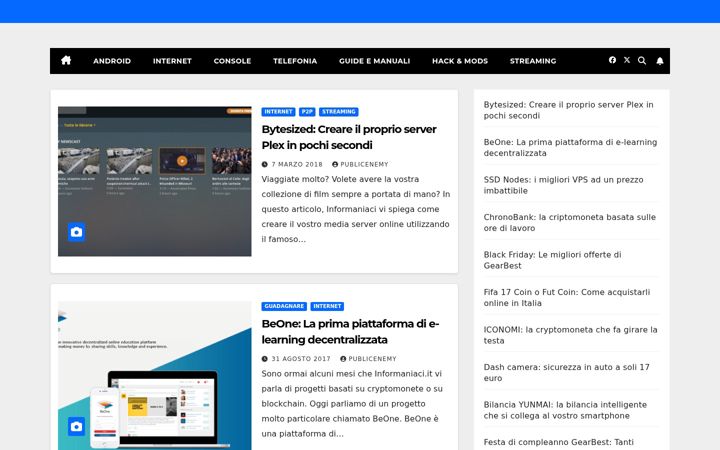Go to the home page icon
Screen dimensions: 720x450
coord(66,61)
